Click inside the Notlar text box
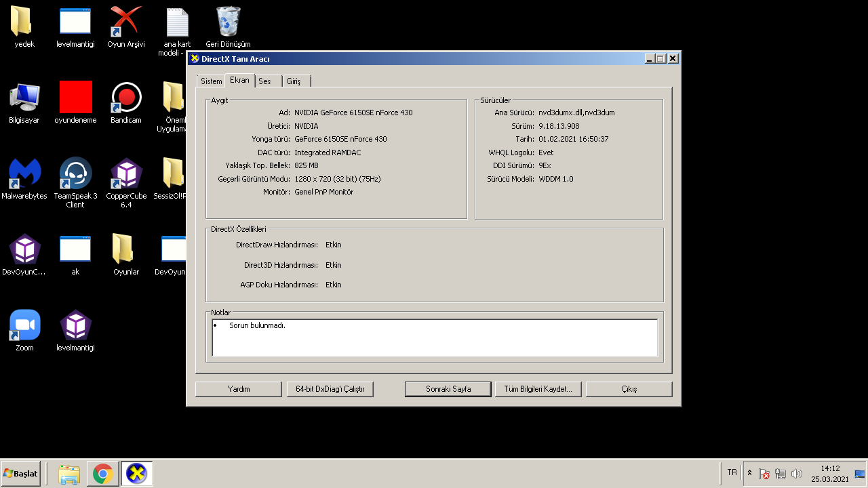The height and width of the screenshot is (488, 868). pos(435,338)
